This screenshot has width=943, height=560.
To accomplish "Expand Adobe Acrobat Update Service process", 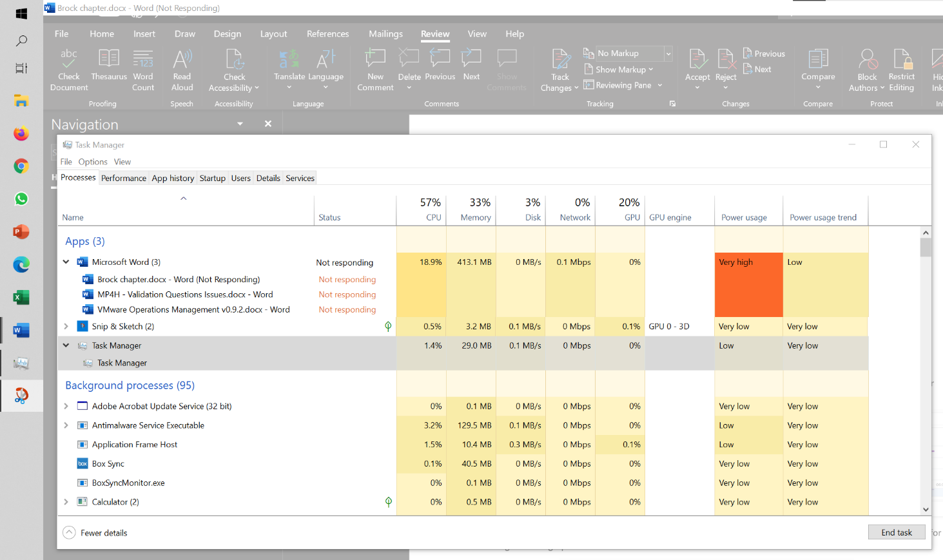I will pyautogui.click(x=66, y=406).
